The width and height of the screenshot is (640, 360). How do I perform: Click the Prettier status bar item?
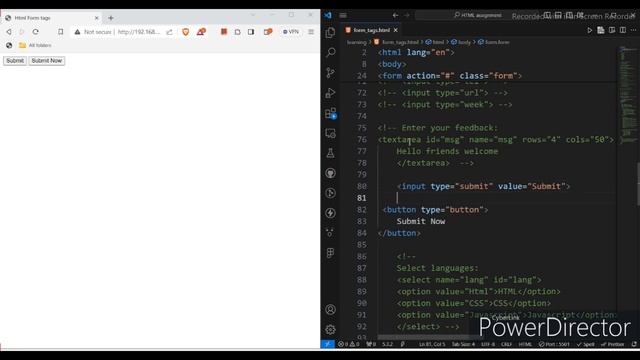coord(612,344)
